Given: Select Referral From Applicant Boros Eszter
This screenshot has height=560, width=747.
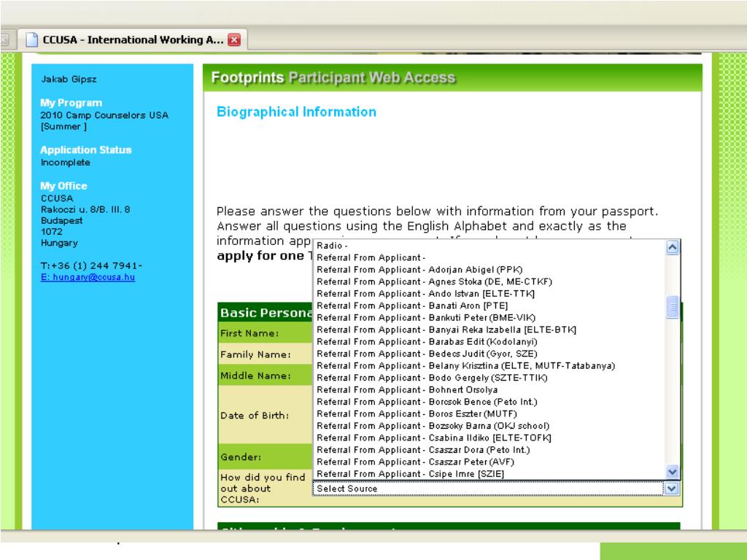Looking at the screenshot, I should click(489, 414).
